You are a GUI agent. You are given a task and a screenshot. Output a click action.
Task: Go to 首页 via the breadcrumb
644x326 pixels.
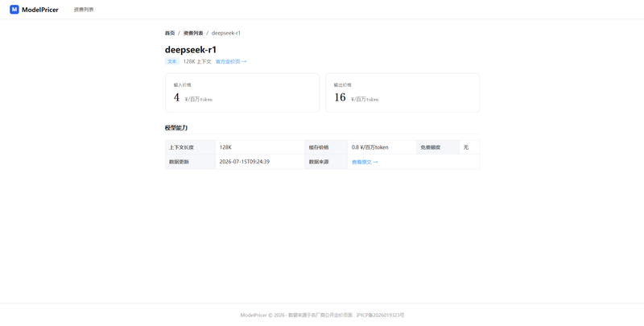click(170, 33)
